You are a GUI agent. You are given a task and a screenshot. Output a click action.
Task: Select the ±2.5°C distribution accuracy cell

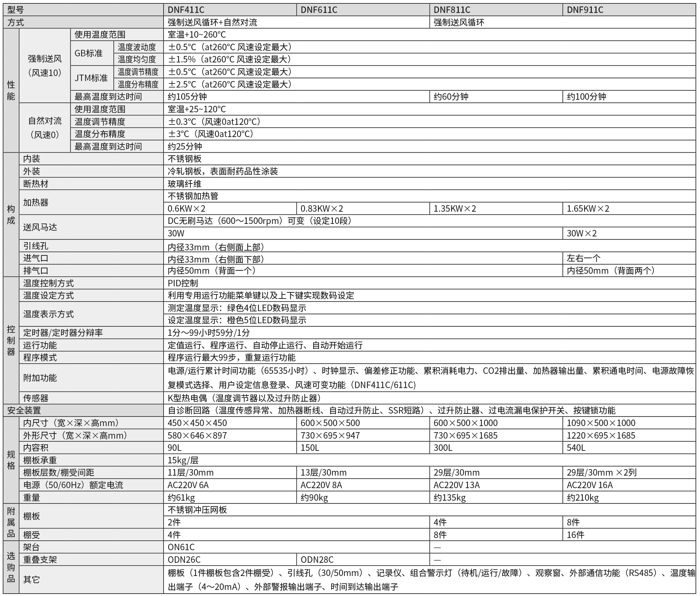tap(430, 84)
